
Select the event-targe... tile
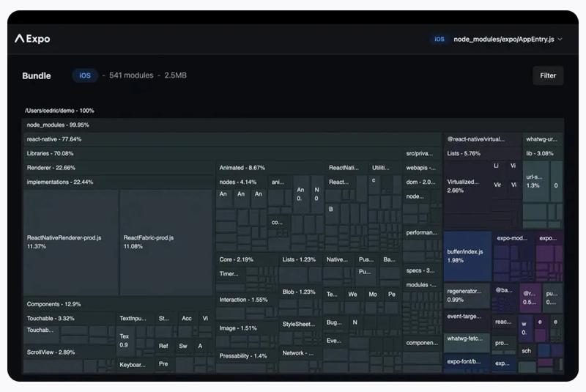pos(467,320)
